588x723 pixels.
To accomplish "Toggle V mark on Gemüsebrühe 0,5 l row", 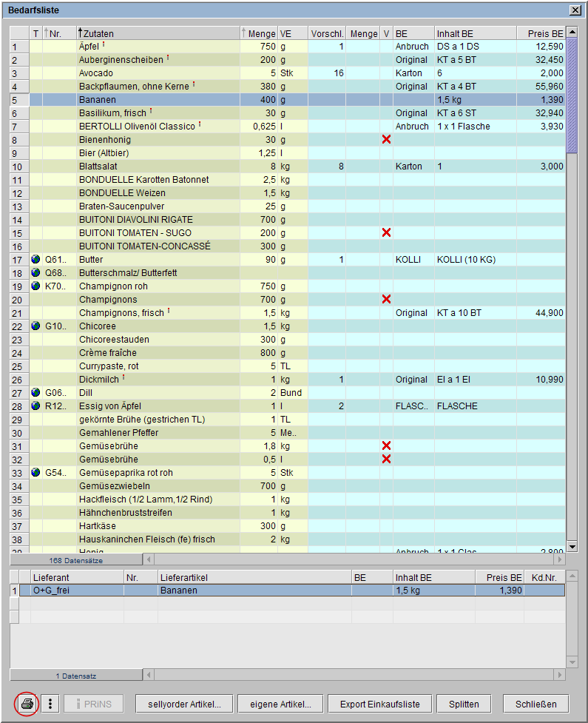I will [386, 460].
